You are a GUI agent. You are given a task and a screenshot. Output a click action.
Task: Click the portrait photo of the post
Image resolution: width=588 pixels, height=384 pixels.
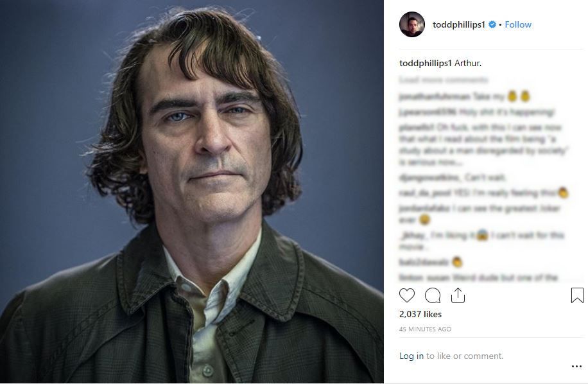click(192, 191)
